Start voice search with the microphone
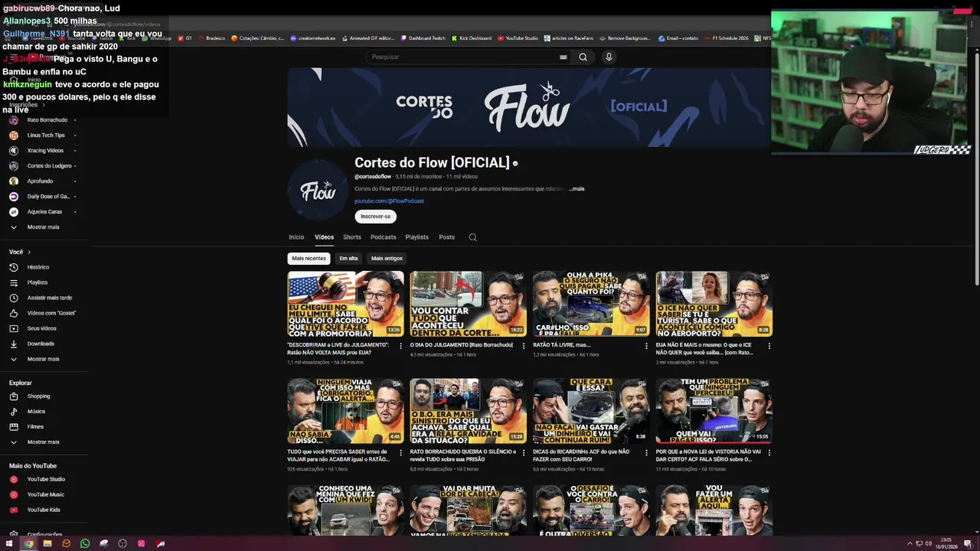This screenshot has height=551, width=980. [x=609, y=57]
